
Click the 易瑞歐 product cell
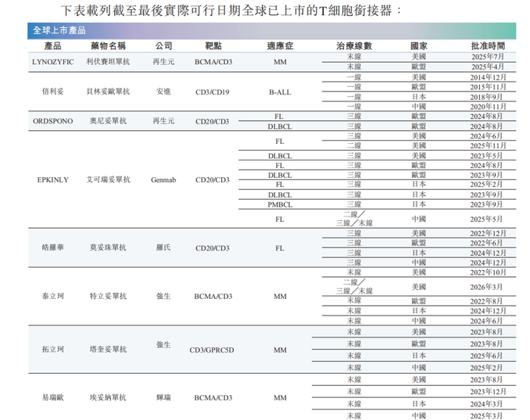(53, 398)
